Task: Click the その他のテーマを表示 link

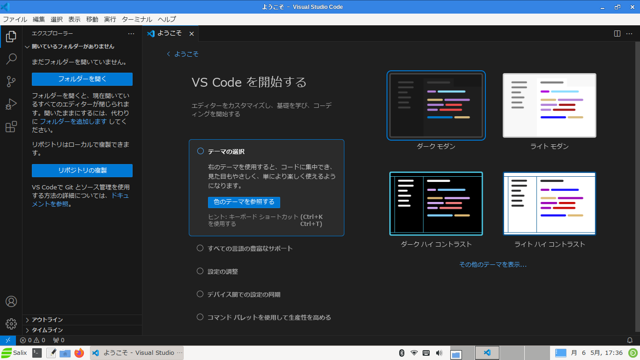Action: [x=493, y=264]
